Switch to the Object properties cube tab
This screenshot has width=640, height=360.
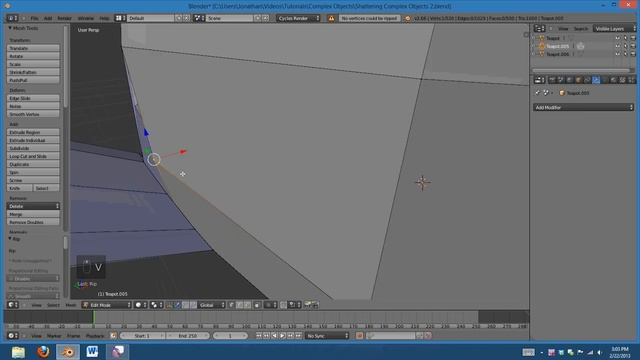click(579, 80)
